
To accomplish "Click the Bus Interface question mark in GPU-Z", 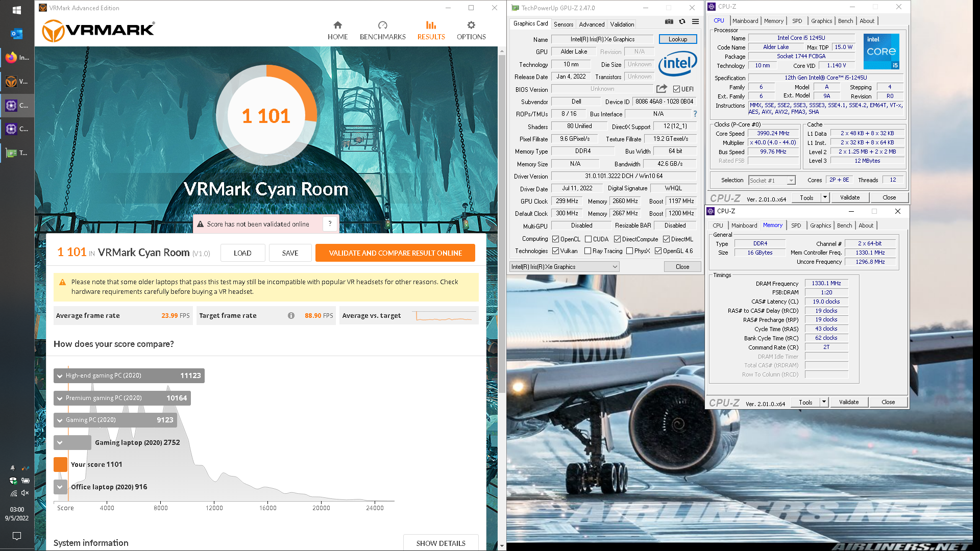I will pos(695,114).
